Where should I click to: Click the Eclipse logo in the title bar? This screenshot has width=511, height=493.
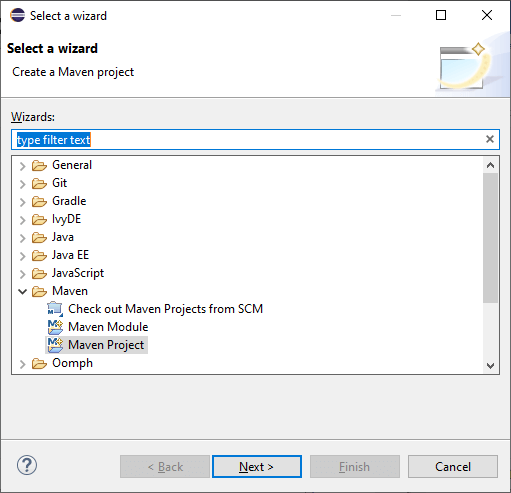pyautogui.click(x=17, y=15)
